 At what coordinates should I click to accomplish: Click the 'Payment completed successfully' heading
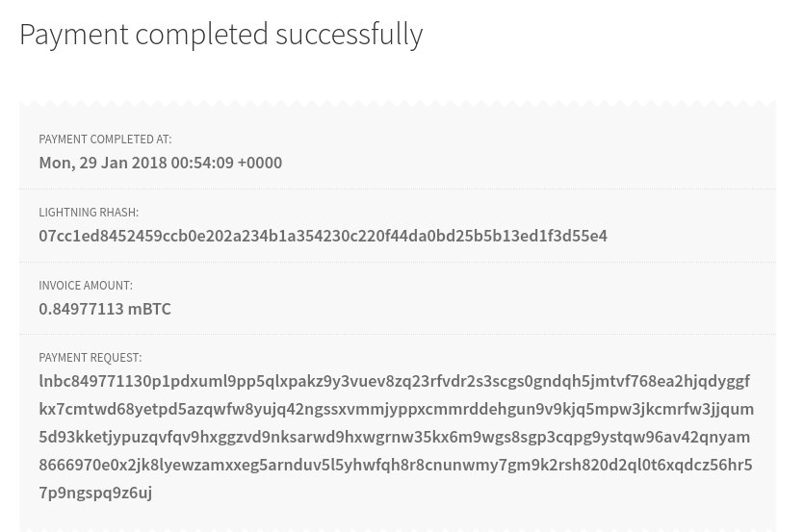tap(221, 35)
